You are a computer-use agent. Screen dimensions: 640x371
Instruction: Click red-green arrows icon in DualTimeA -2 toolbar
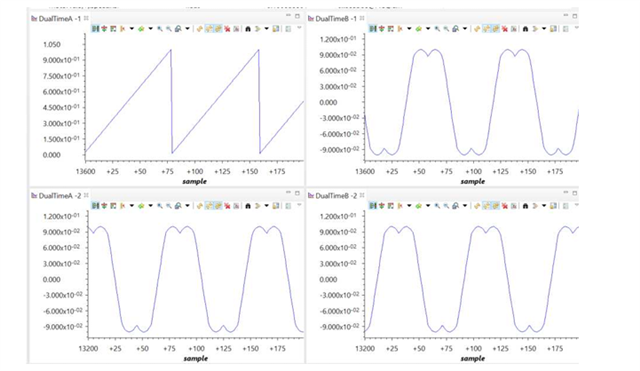[104, 205]
